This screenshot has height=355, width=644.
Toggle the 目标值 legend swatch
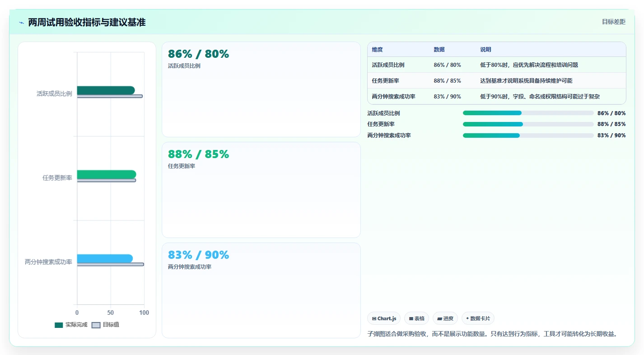96,325
